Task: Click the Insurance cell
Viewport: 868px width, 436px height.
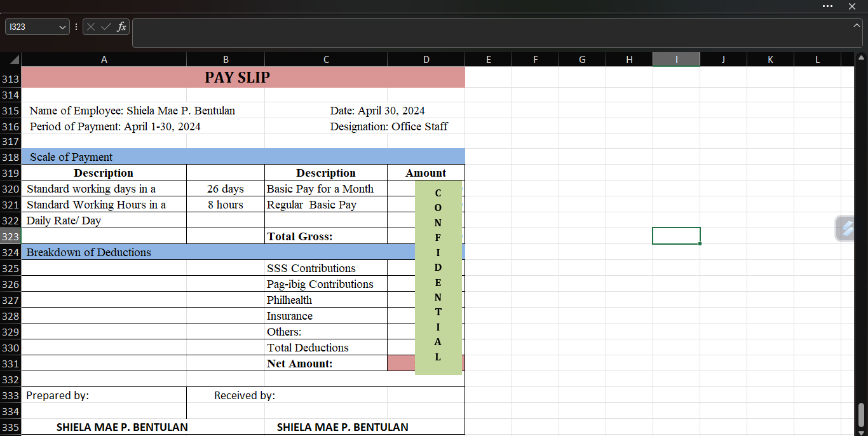Action: pos(326,316)
